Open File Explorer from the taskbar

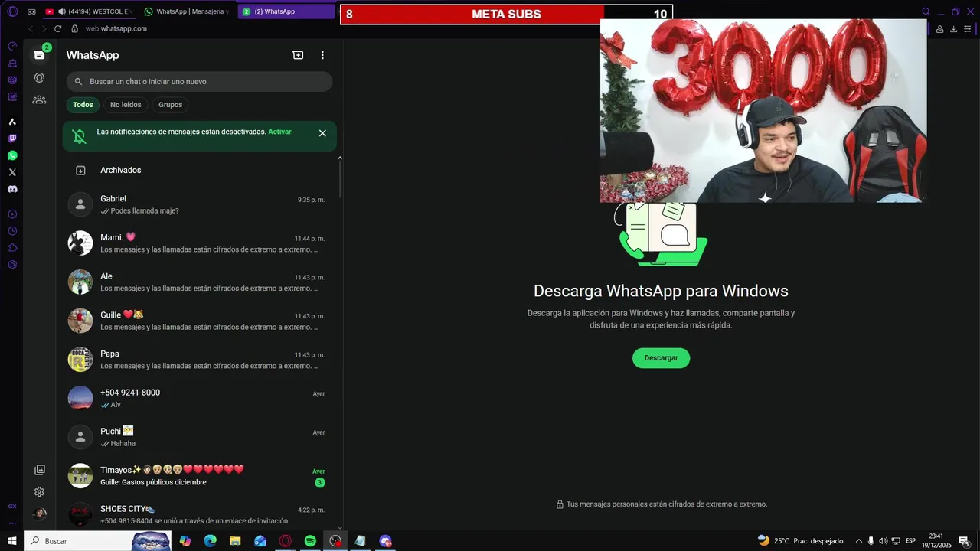235,541
